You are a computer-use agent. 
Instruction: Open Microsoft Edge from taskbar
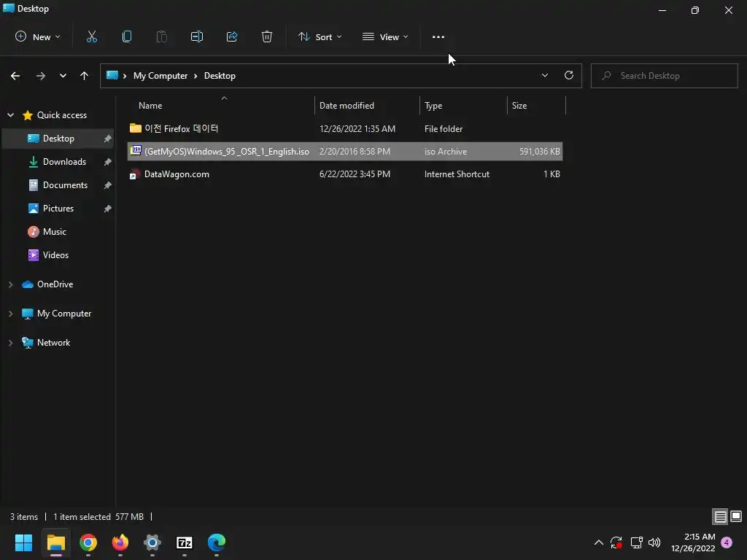(x=217, y=542)
